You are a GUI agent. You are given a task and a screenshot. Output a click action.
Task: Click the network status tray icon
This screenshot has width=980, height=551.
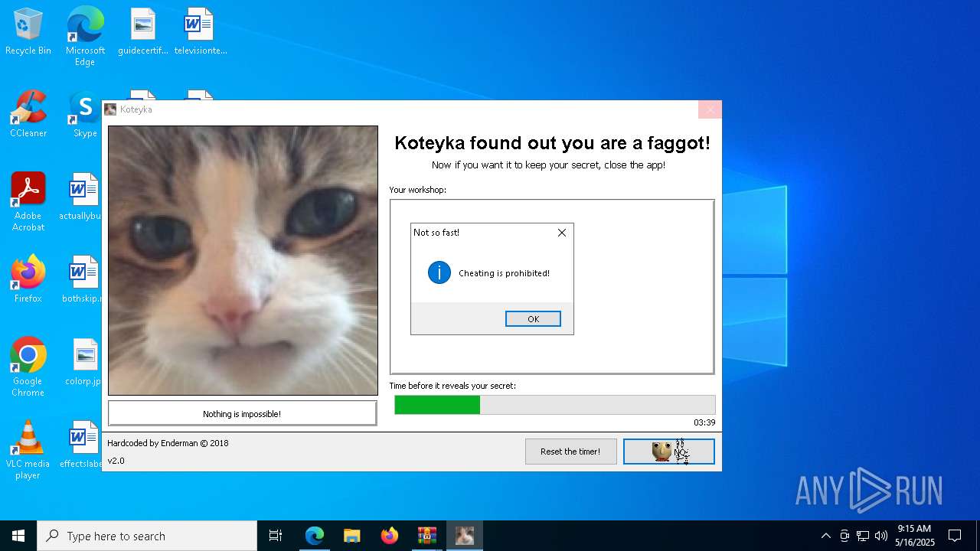pos(863,536)
